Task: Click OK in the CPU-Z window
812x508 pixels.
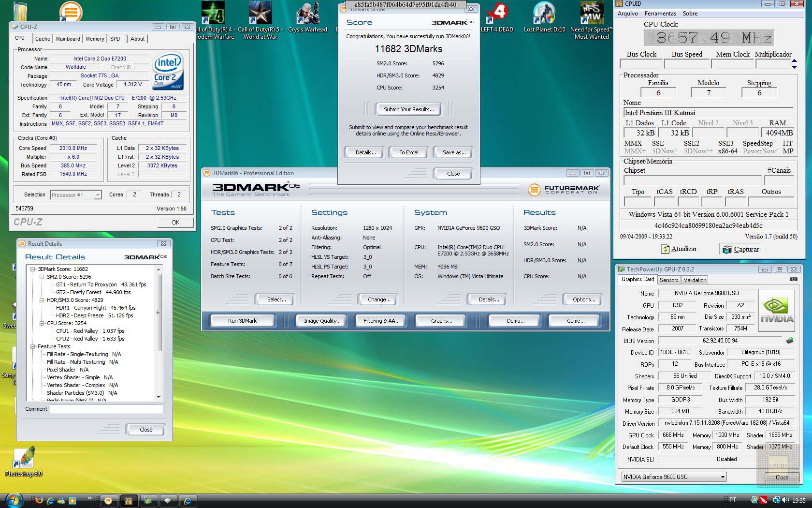Action: coord(175,223)
